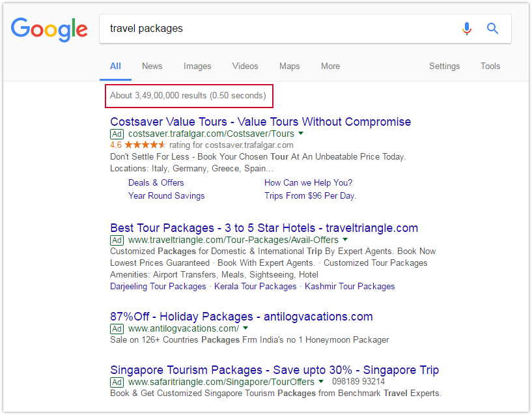
Task: Open Kerala Tour Packages link
Action: click(255, 287)
